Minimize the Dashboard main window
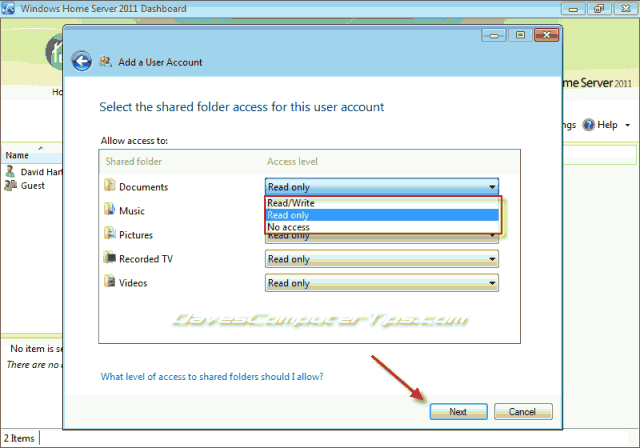The height and width of the screenshot is (448, 640). pos(573,9)
